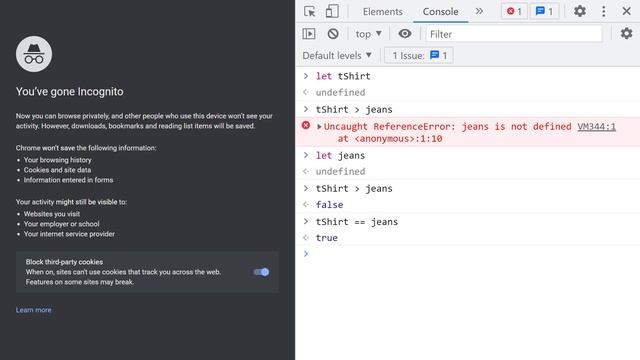Open the blue issues count badge in tab bar
This screenshot has width=640, height=360.
[544, 11]
